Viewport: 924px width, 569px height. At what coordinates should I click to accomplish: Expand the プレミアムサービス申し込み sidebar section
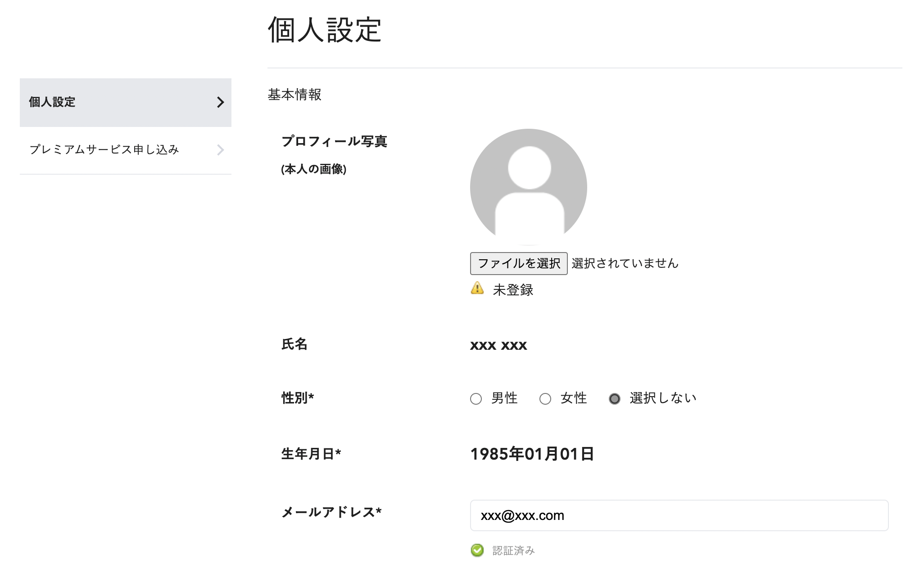(125, 150)
